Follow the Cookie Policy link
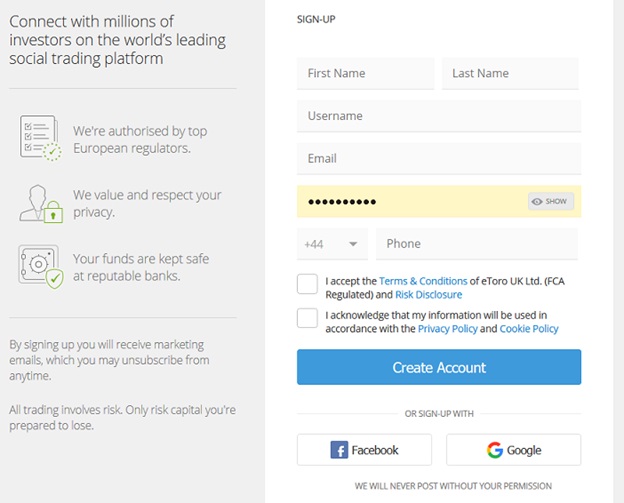The width and height of the screenshot is (624, 503). [529, 329]
